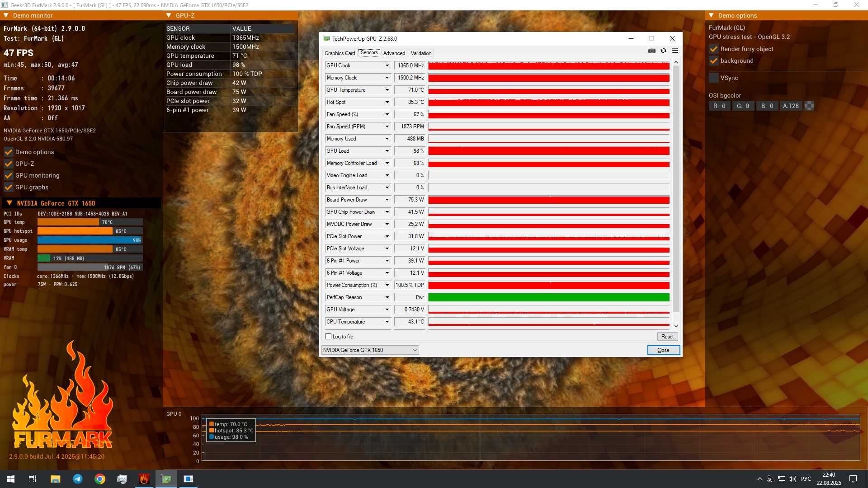Click the network icon in system tray
This screenshot has height=488, width=868.
tap(782, 479)
